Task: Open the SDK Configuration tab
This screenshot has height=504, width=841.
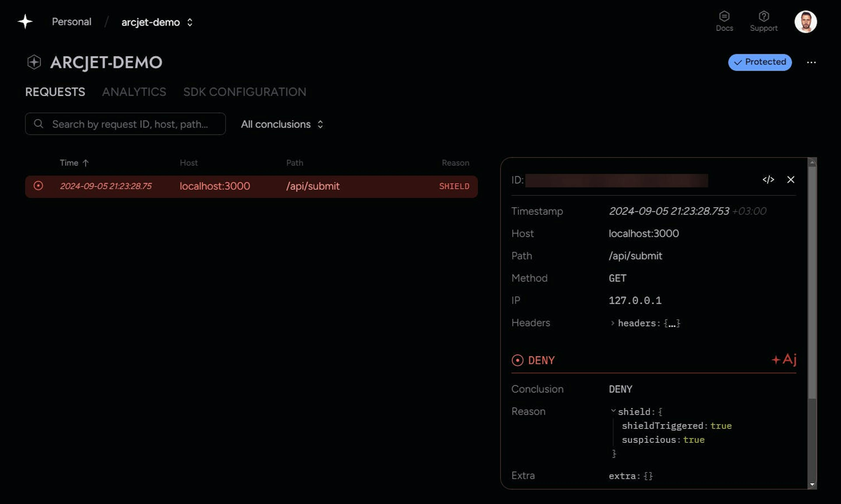Action: (x=245, y=92)
